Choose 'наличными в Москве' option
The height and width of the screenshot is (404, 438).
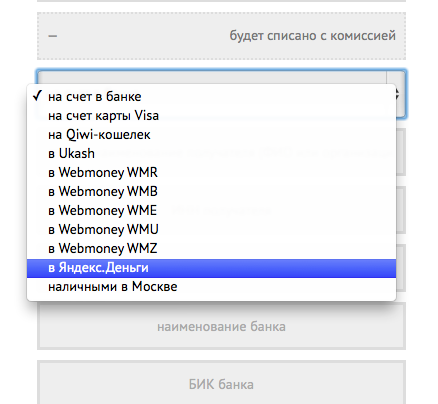click(x=211, y=287)
